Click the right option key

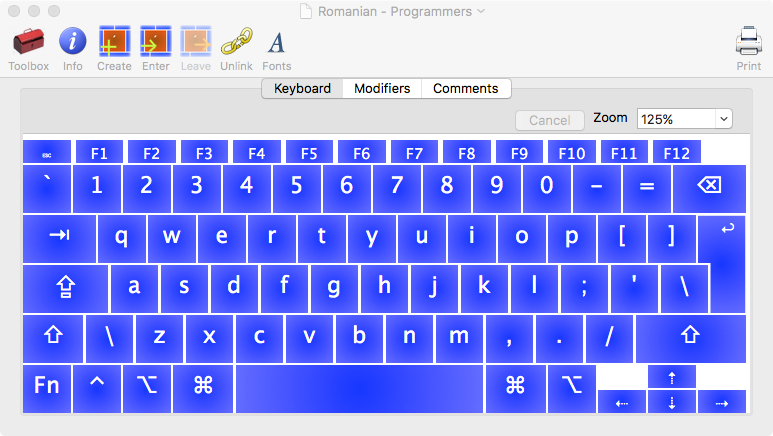(572, 389)
